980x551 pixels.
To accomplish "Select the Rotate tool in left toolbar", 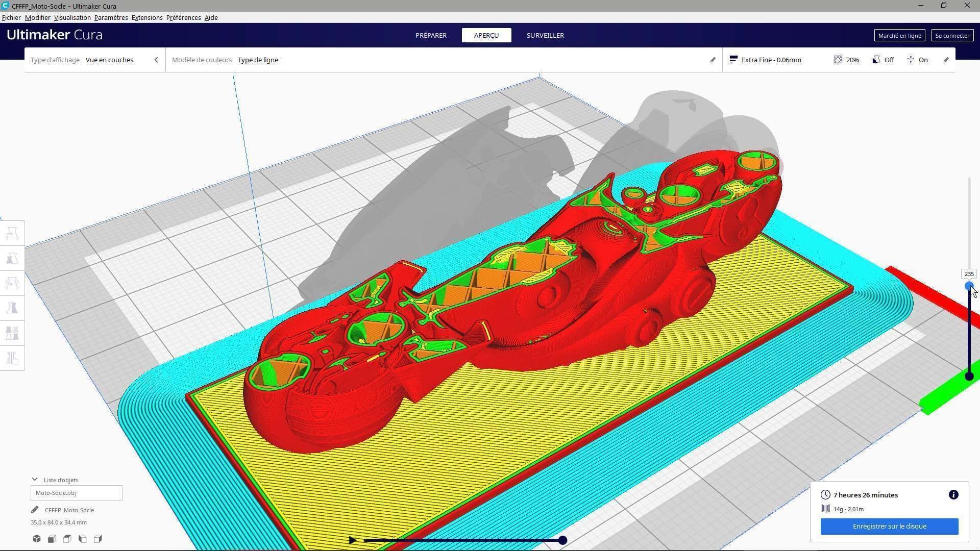I will click(x=12, y=283).
